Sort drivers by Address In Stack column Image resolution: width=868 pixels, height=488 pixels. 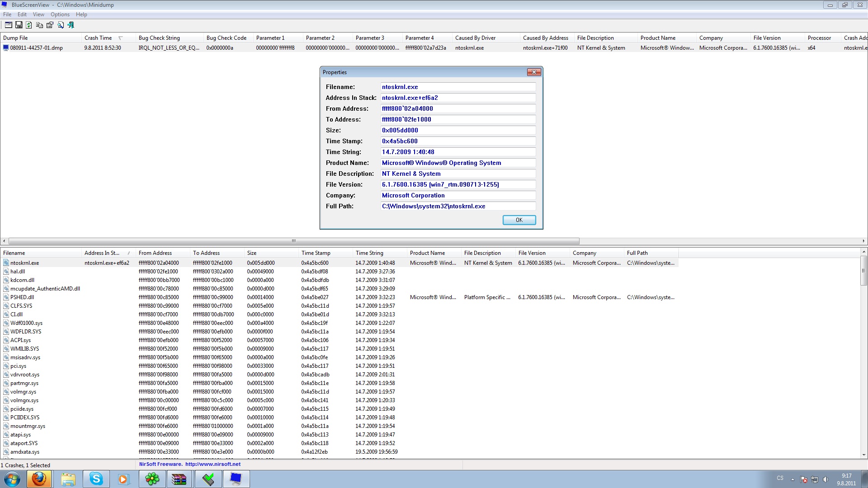102,253
